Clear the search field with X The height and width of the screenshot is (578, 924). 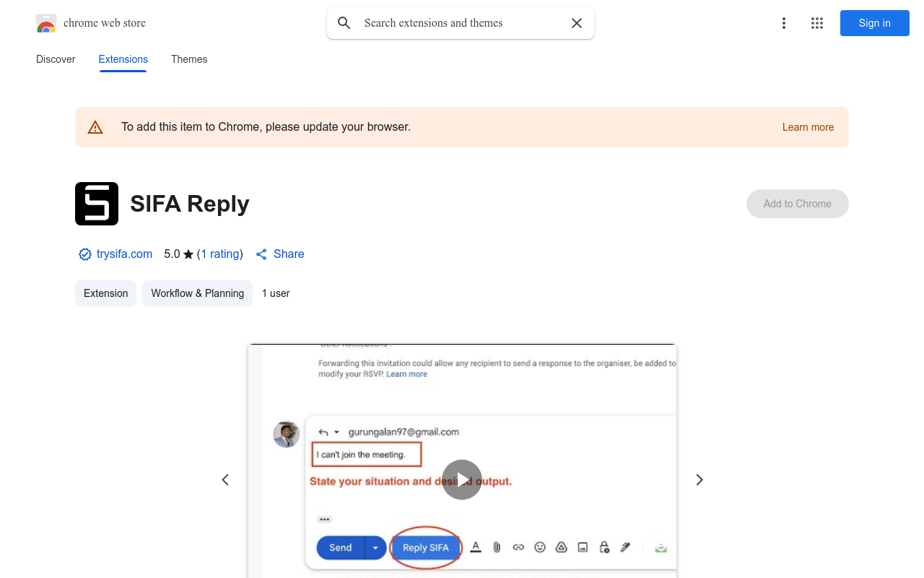(x=577, y=23)
